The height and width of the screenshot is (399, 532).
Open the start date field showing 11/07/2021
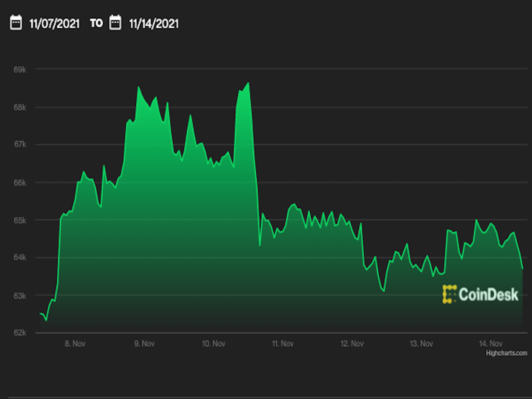54,24
